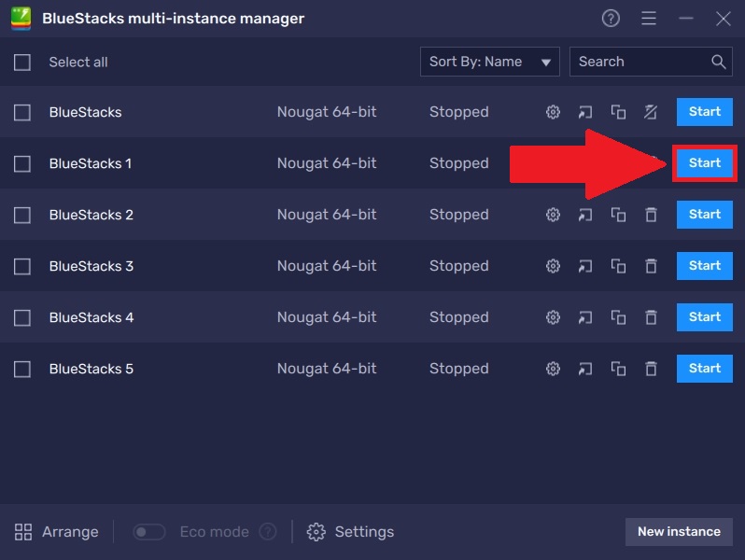Click BlueStacks 5 name label

pyautogui.click(x=91, y=369)
